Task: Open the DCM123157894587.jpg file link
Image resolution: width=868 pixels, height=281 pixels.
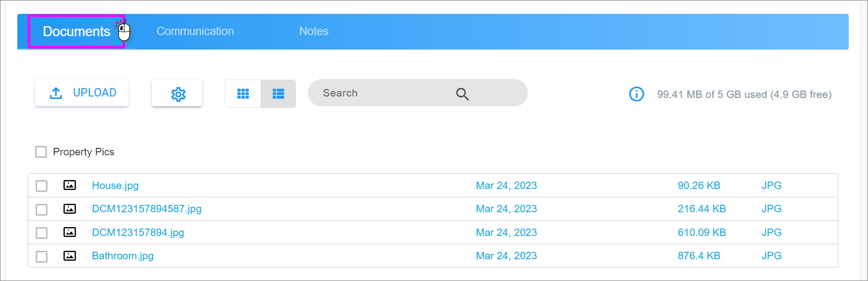Action: (x=147, y=209)
